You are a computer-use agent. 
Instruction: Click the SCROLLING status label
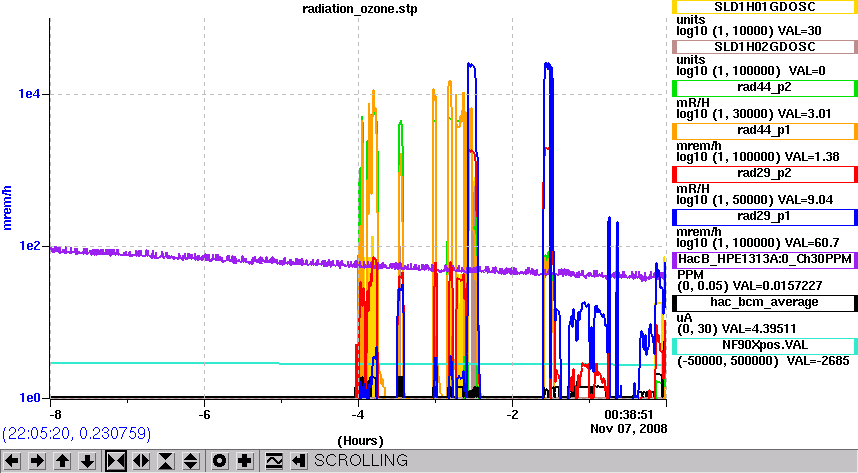click(361, 460)
